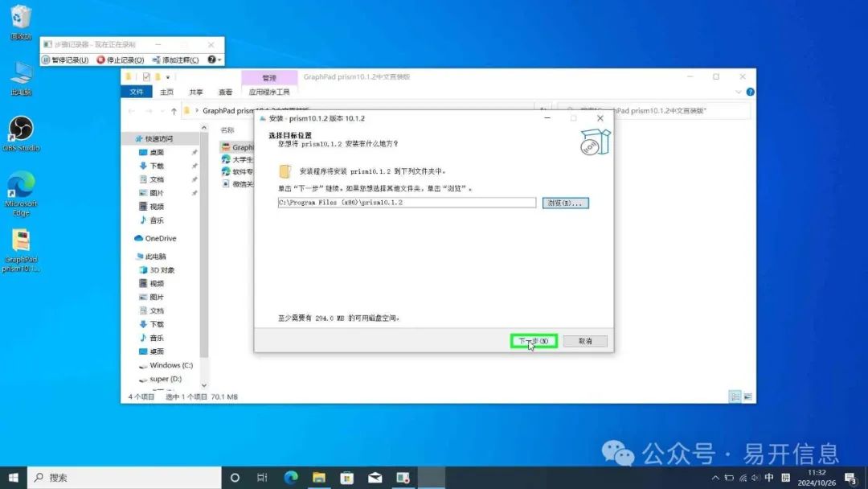The width and height of the screenshot is (868, 489).
Task: Open Task View from the taskbar
Action: click(262, 478)
